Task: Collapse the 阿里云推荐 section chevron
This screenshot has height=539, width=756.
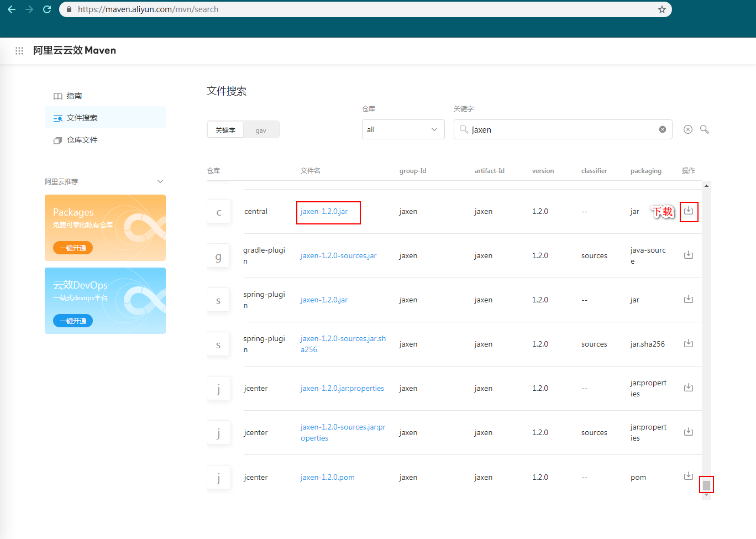Action: pyautogui.click(x=160, y=181)
